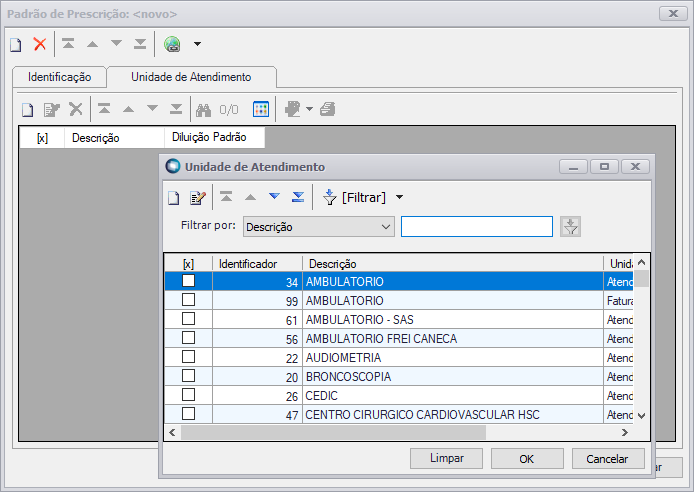
Task: Click edit record icon in the dialog toolbar
Action: coord(197,198)
